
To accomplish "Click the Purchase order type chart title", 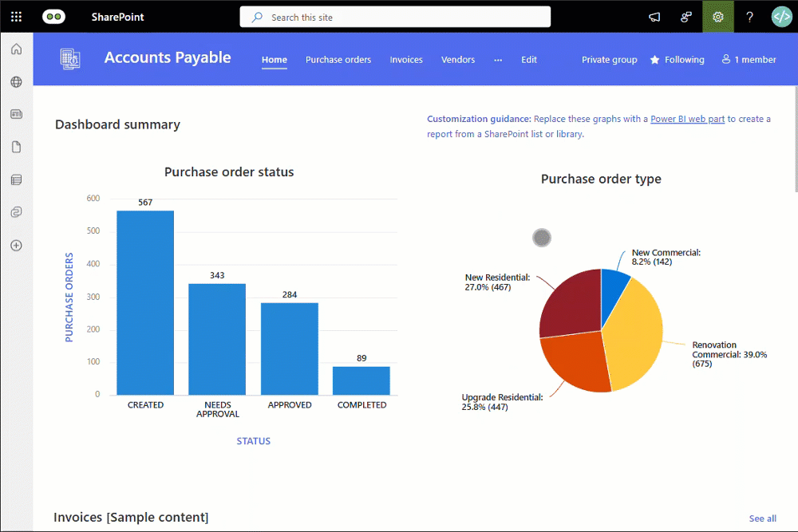I will click(601, 179).
